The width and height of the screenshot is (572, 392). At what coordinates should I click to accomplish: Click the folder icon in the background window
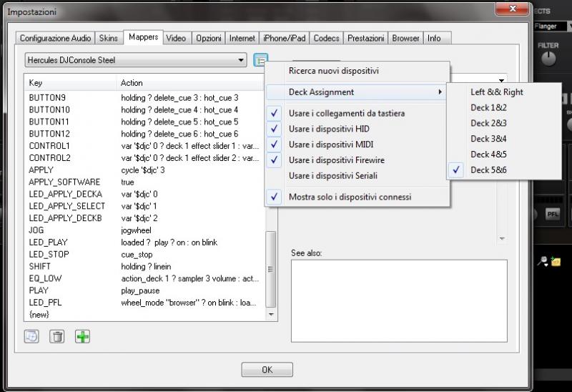point(556,261)
